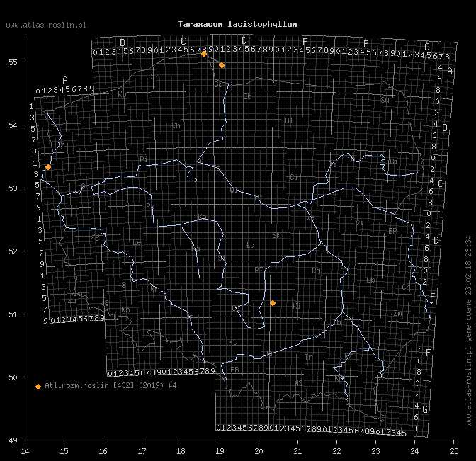
Task: Click latitude label 55 on the left axis
Action: click(13, 62)
